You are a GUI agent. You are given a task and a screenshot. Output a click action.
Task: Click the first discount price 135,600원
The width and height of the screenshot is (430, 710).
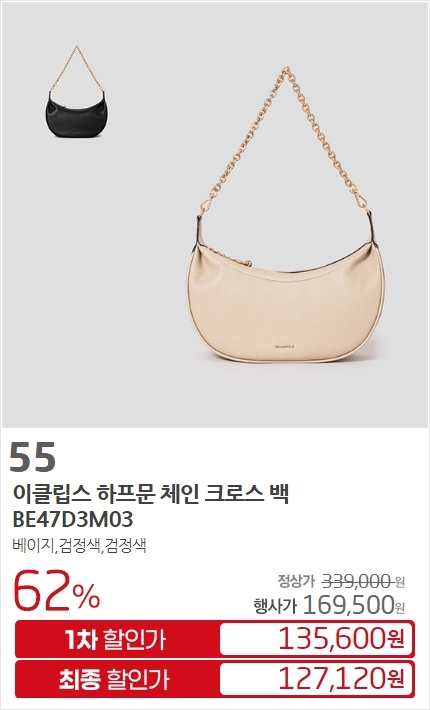point(340,639)
